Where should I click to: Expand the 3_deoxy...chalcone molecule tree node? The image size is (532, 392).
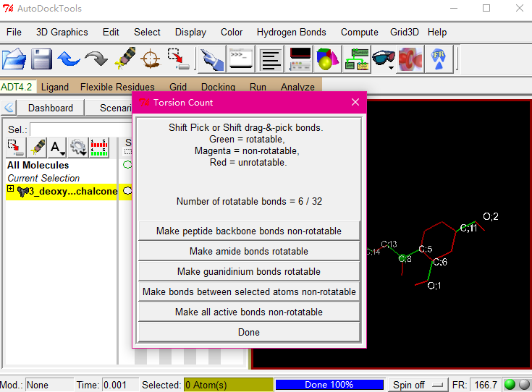pyautogui.click(x=11, y=190)
